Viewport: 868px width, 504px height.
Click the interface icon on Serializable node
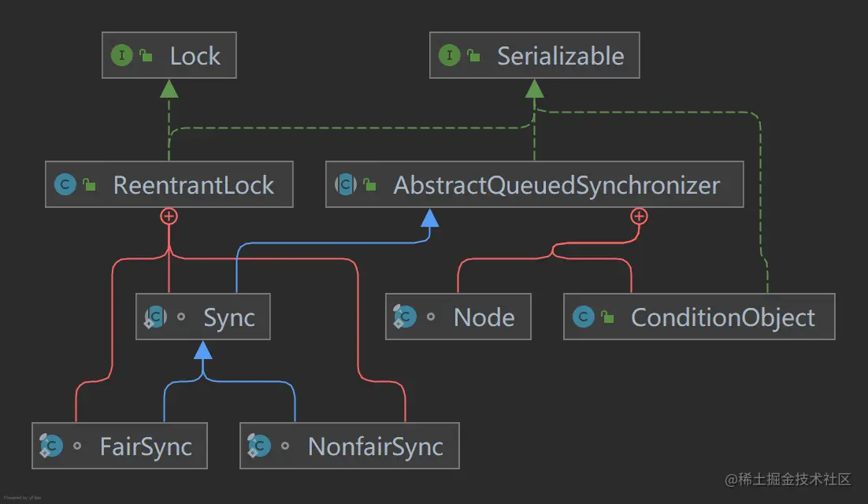click(x=450, y=56)
